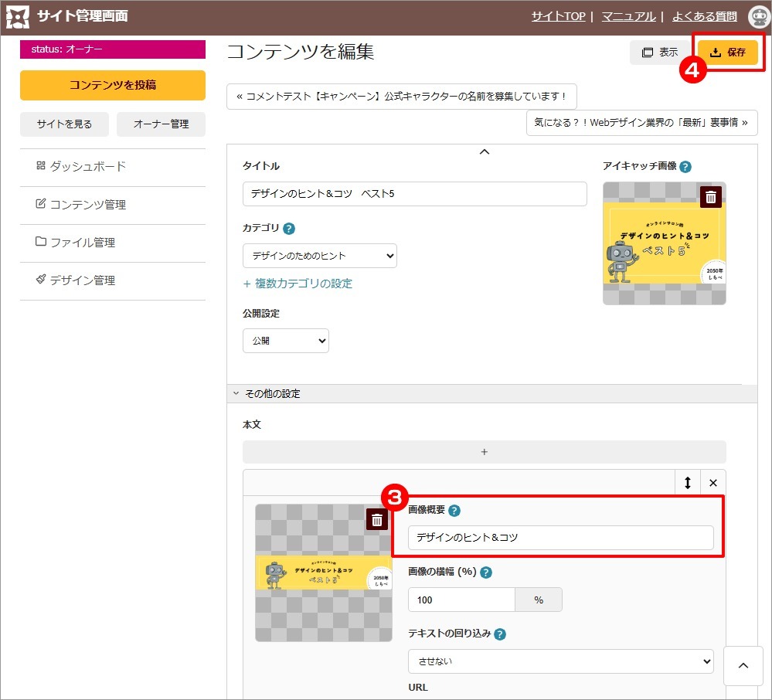The width and height of the screenshot is (772, 700).
Task: Open help for 画像の横幅 (%)
Action: [x=486, y=573]
